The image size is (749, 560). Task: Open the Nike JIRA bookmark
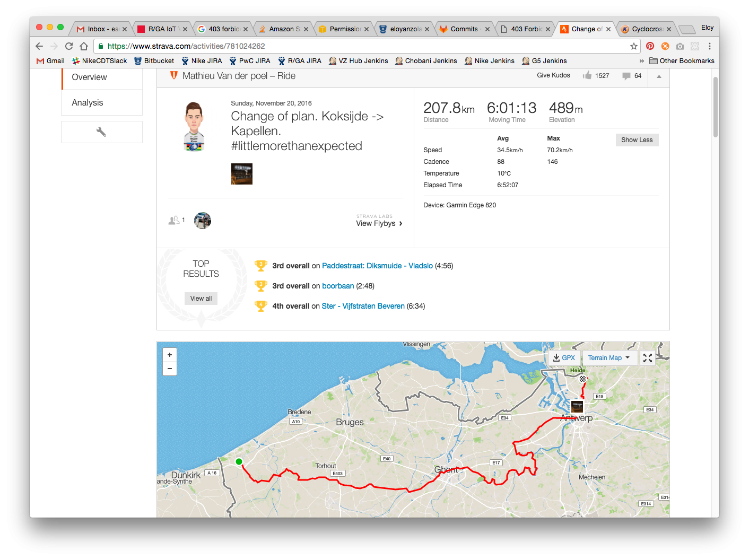(x=202, y=61)
